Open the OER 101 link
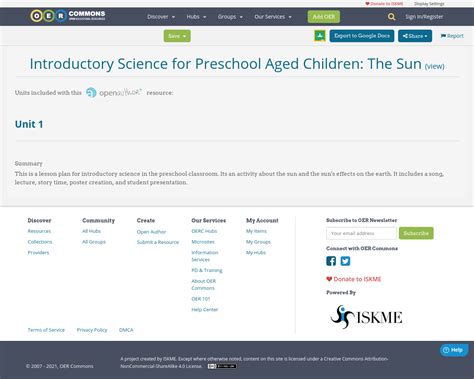474x379 pixels. pos(201,299)
